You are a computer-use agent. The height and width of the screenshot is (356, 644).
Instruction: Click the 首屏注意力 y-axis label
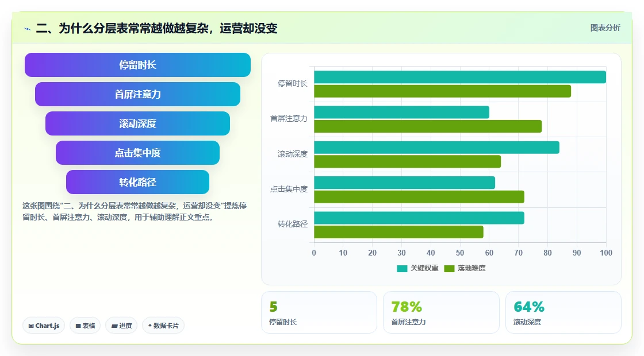coord(289,118)
